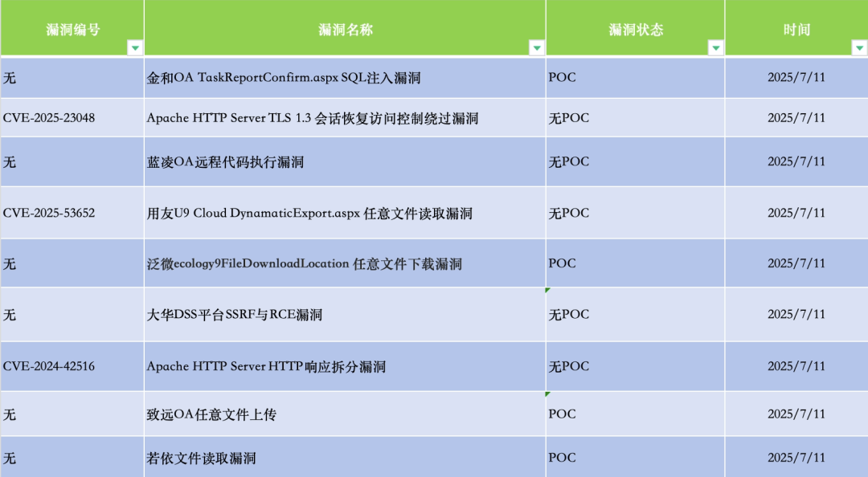The image size is (868, 477).
Task: Select the 漏洞状态 header cell
Action: pos(636,28)
